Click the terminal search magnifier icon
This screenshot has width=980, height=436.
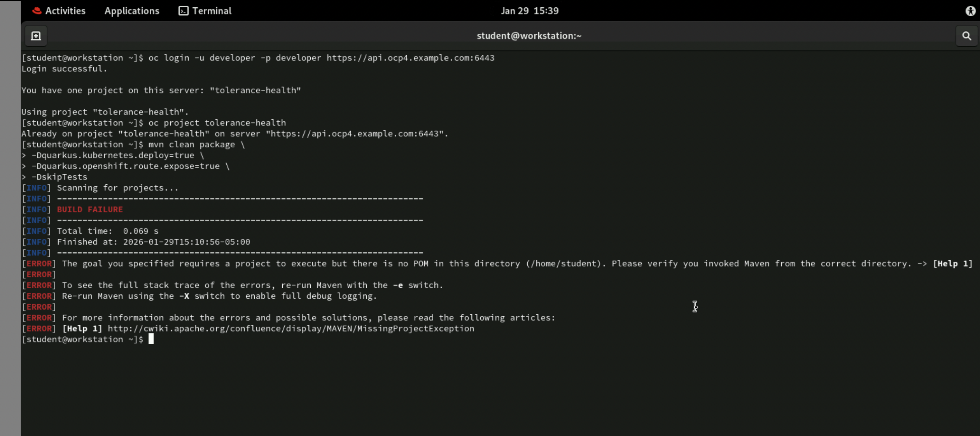tap(967, 36)
